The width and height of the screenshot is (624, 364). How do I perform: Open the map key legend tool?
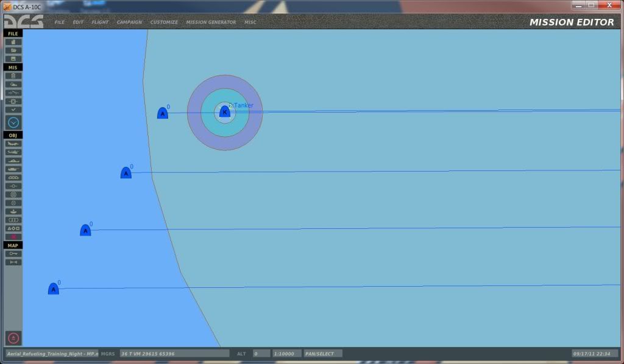coord(13,253)
